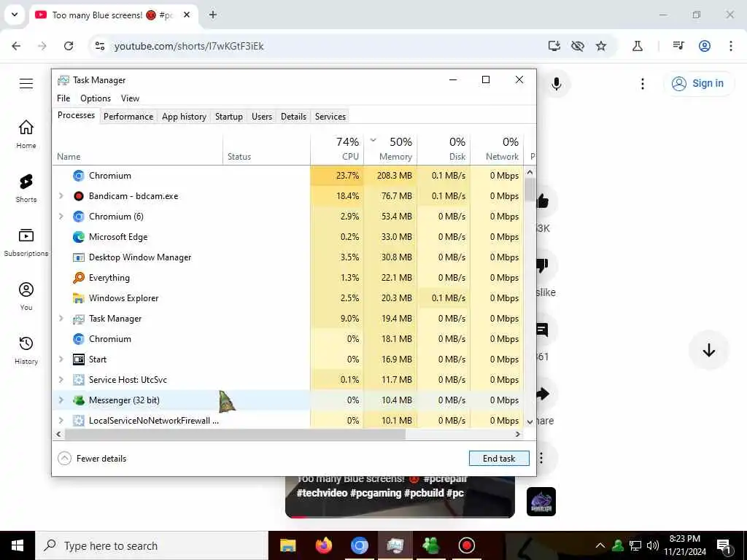The image size is (747, 560).
Task: Click the install app icon in address bar
Action: (x=554, y=46)
